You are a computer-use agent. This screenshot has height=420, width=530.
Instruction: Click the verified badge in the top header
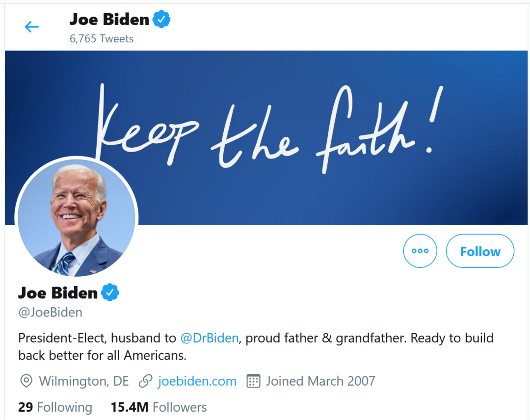(161, 20)
